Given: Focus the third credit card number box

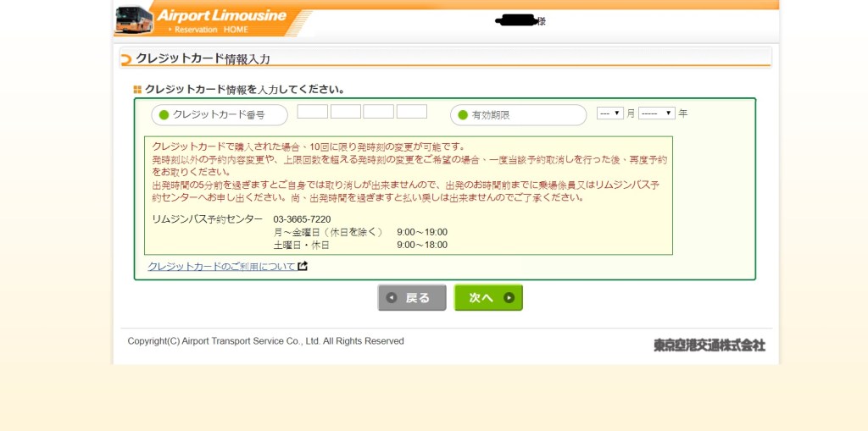Looking at the screenshot, I should coord(378,112).
